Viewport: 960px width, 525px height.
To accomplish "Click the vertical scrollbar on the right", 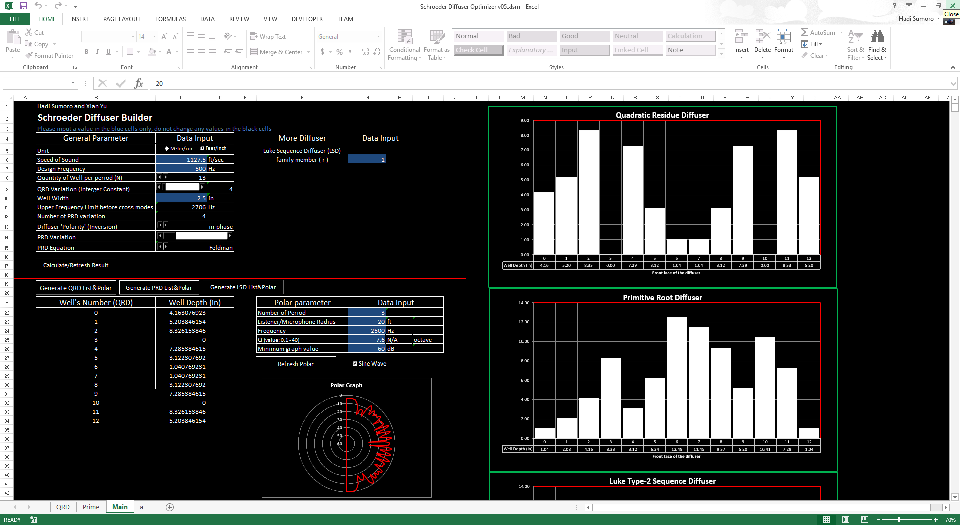I will point(954,300).
